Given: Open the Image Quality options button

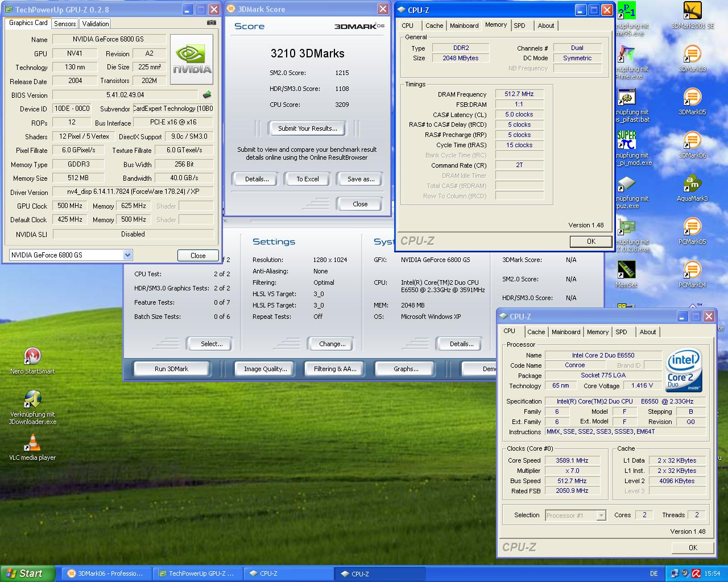Looking at the screenshot, I should click(x=266, y=369).
